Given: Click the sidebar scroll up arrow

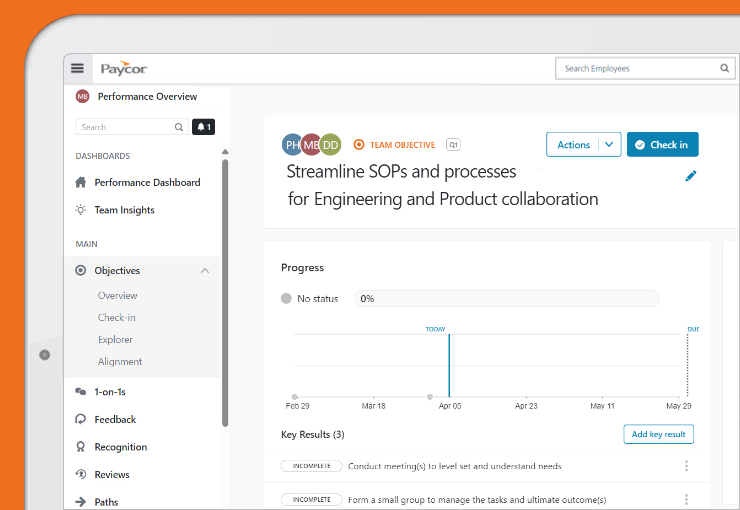Looking at the screenshot, I should 225,151.
